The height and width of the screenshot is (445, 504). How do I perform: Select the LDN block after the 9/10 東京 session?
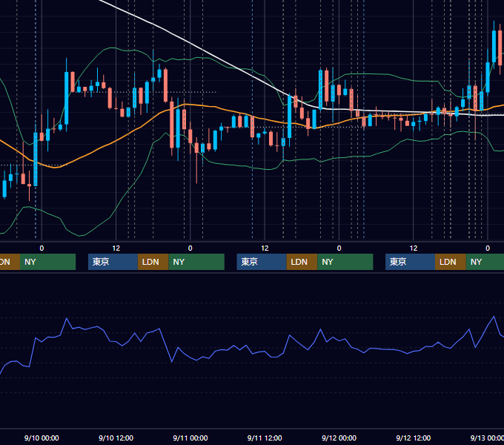tap(153, 262)
